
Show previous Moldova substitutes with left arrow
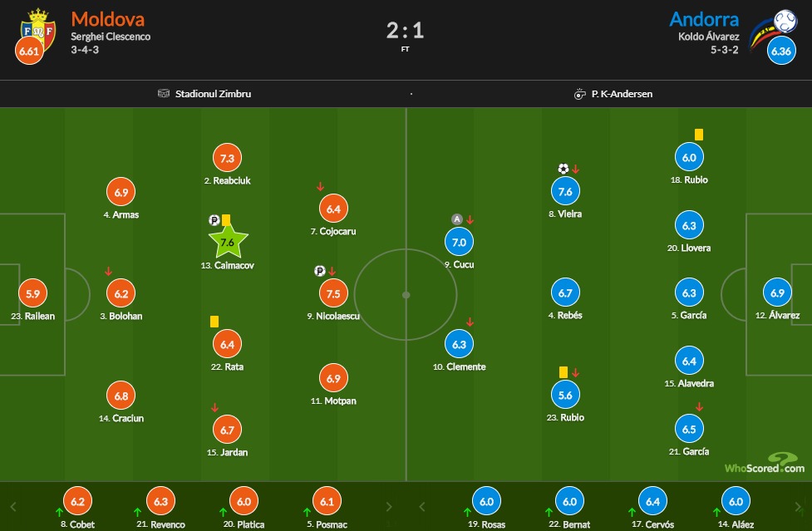pos(13,507)
